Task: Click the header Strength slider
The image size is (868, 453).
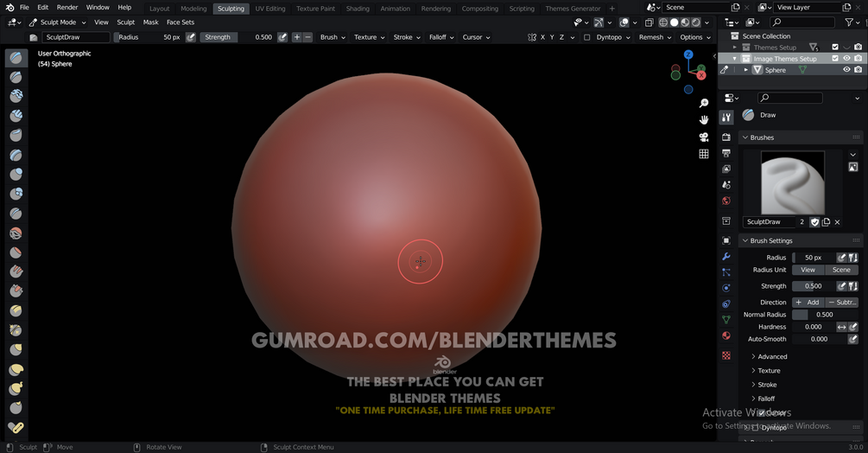Action: click(x=238, y=37)
